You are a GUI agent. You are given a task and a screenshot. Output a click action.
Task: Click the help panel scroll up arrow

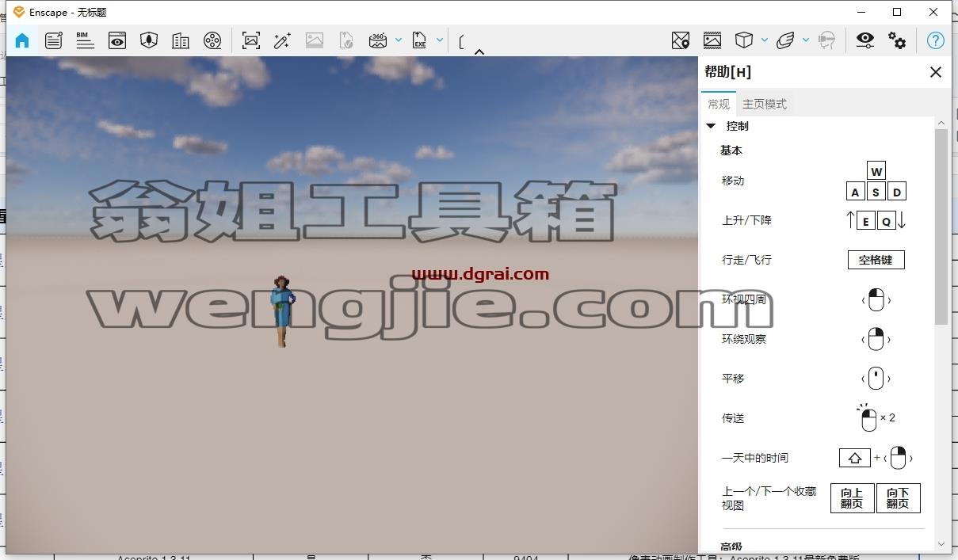pyautogui.click(x=941, y=123)
